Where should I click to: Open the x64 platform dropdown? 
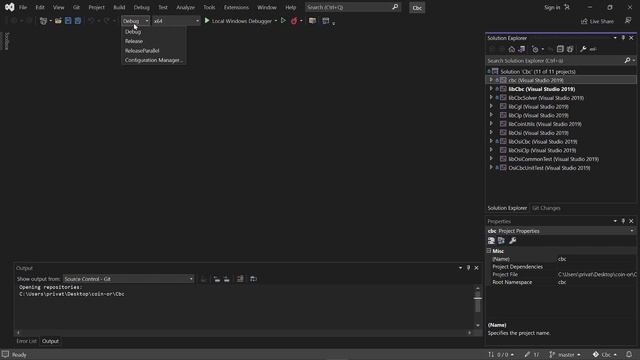(x=176, y=21)
